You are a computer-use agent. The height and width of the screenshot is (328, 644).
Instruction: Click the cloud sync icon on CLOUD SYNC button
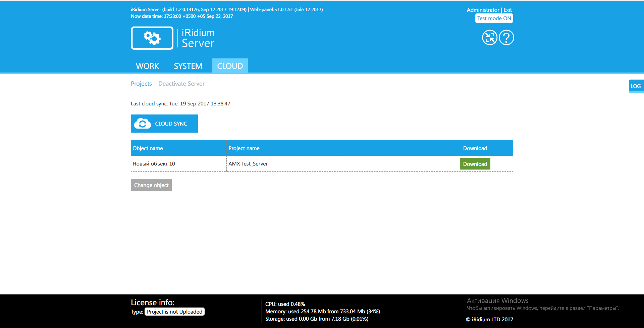tap(142, 123)
